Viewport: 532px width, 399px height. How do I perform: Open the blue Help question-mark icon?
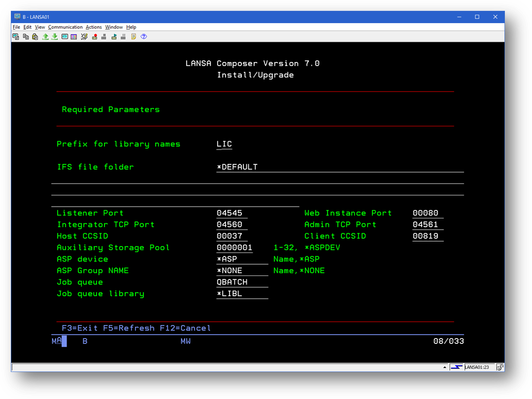click(x=144, y=36)
